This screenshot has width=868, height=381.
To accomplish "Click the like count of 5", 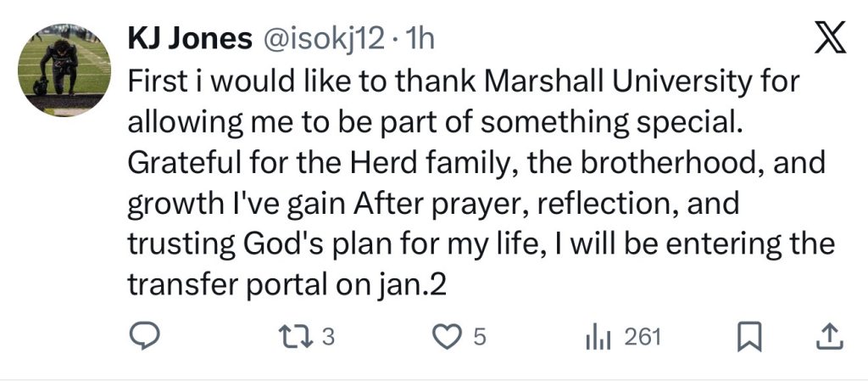I will pyautogui.click(x=479, y=337).
